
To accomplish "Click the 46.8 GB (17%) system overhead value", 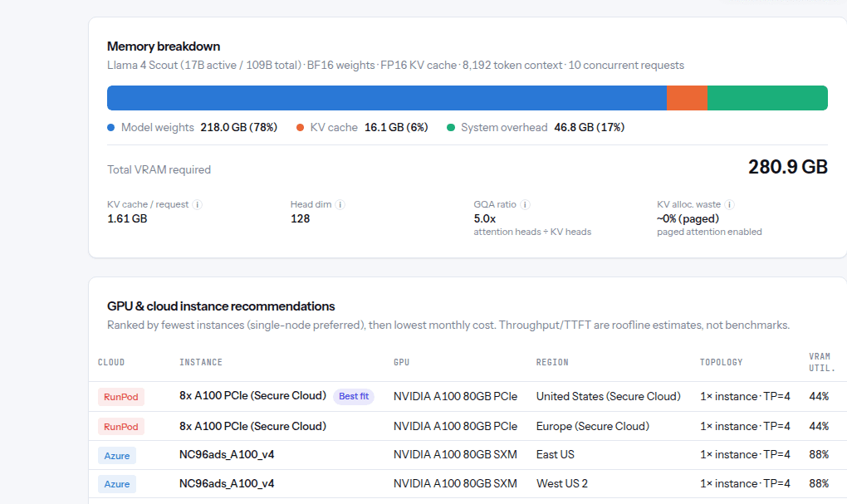I will click(590, 128).
